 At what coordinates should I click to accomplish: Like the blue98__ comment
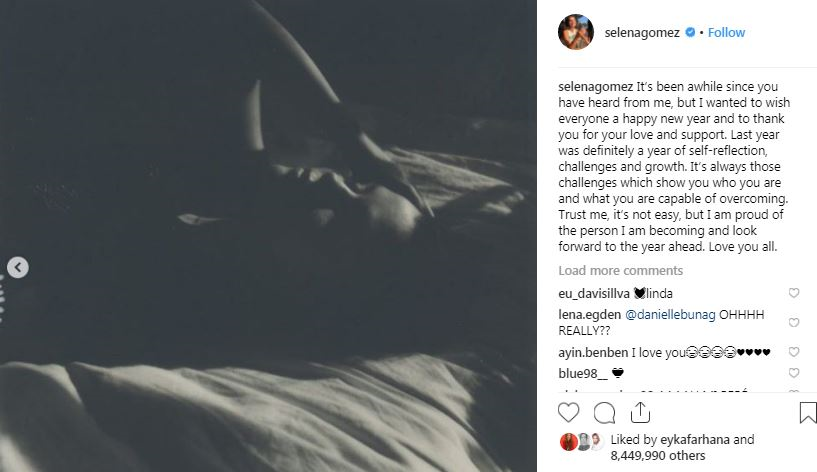click(x=794, y=373)
